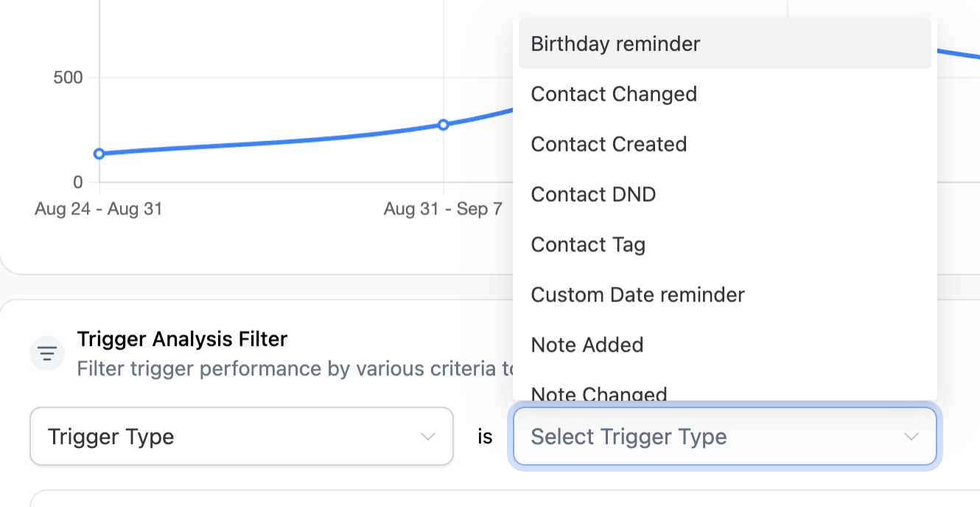Viewport: 980px width, 507px height.
Task: Click the Trigger Type dropdown chevron arrow
Action: click(x=427, y=436)
